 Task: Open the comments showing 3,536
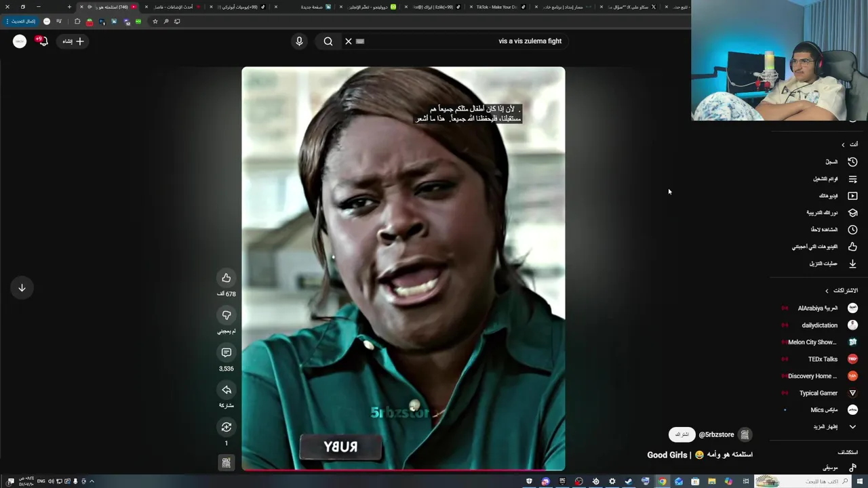point(226,352)
